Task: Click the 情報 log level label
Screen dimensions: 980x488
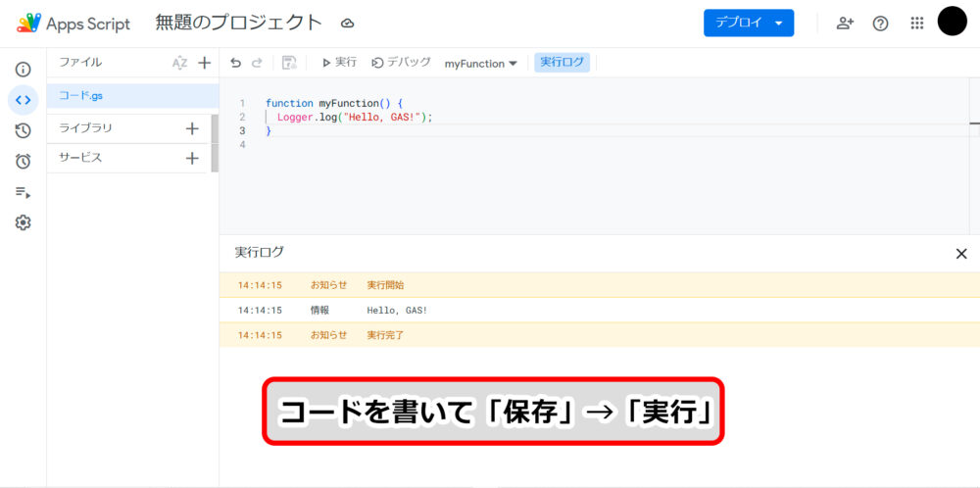Action: tap(320, 310)
